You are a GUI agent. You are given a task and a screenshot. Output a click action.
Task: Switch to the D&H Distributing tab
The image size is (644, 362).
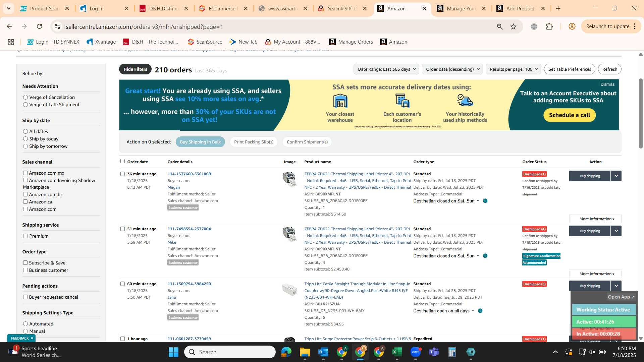[164, 8]
